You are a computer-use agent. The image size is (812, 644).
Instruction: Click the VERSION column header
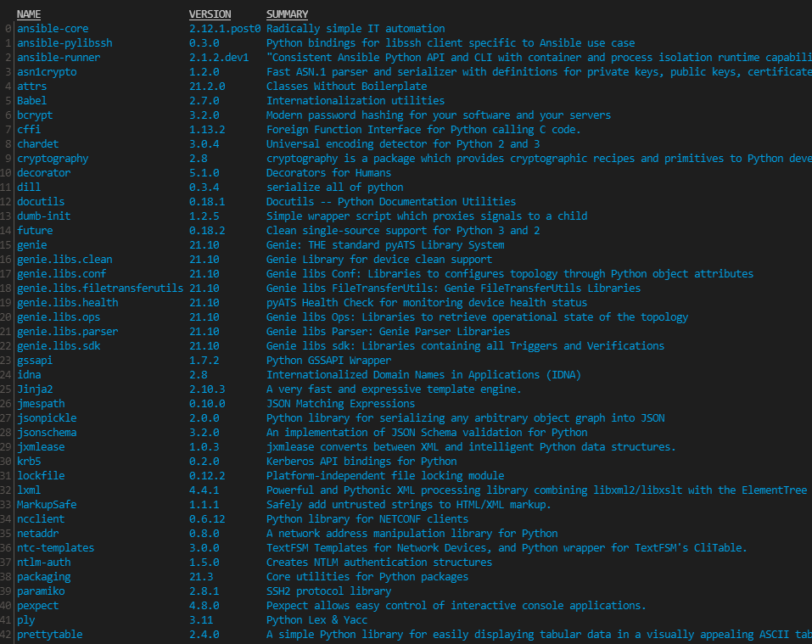click(210, 14)
